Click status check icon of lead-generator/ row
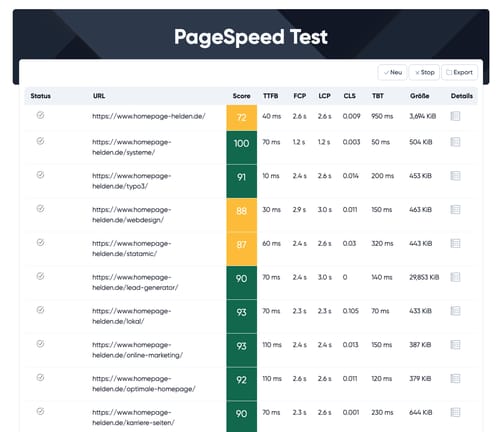 (40, 276)
